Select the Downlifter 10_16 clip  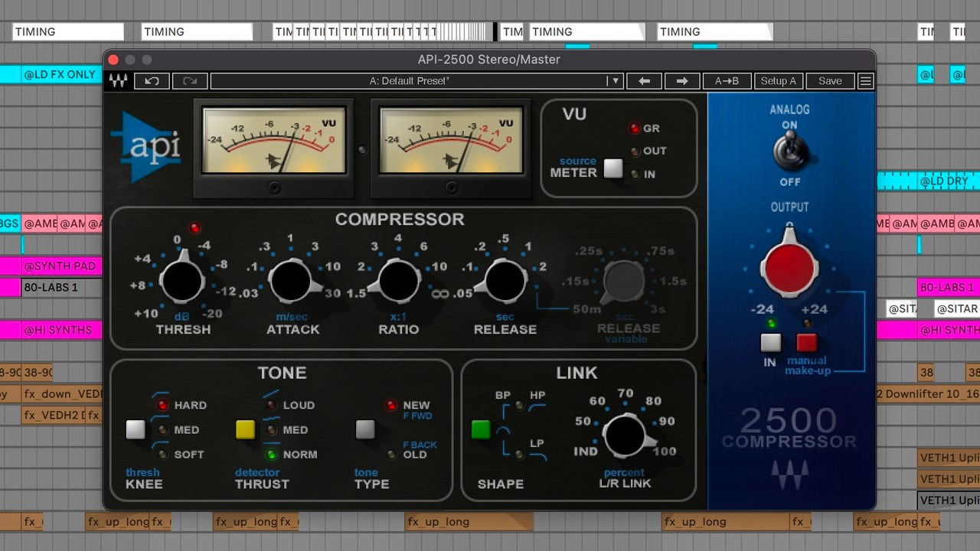tap(928, 394)
